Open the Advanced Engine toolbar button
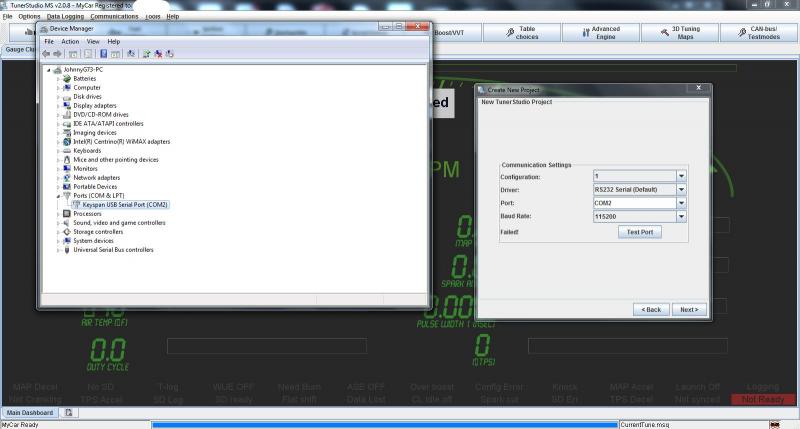Viewport: 800px width, 429px height. 601,33
